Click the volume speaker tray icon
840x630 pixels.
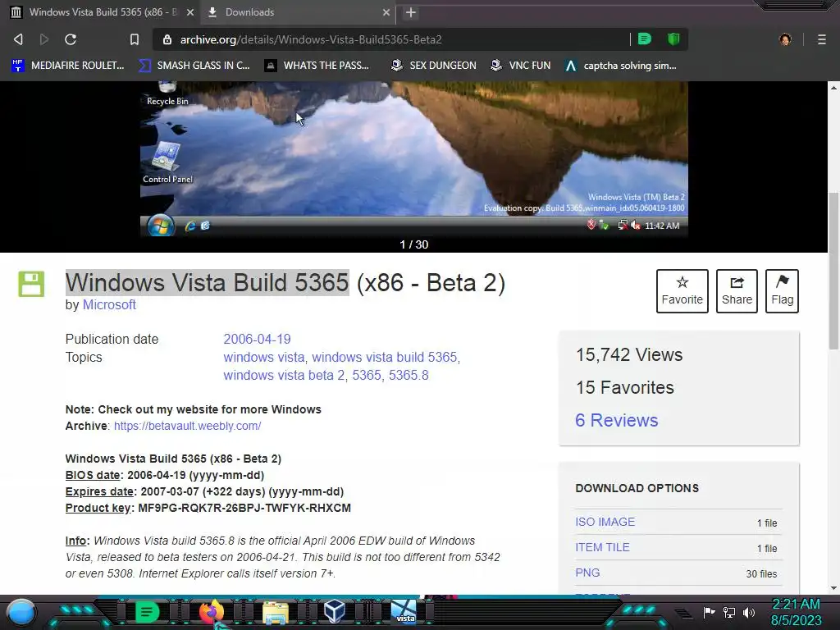(x=749, y=612)
